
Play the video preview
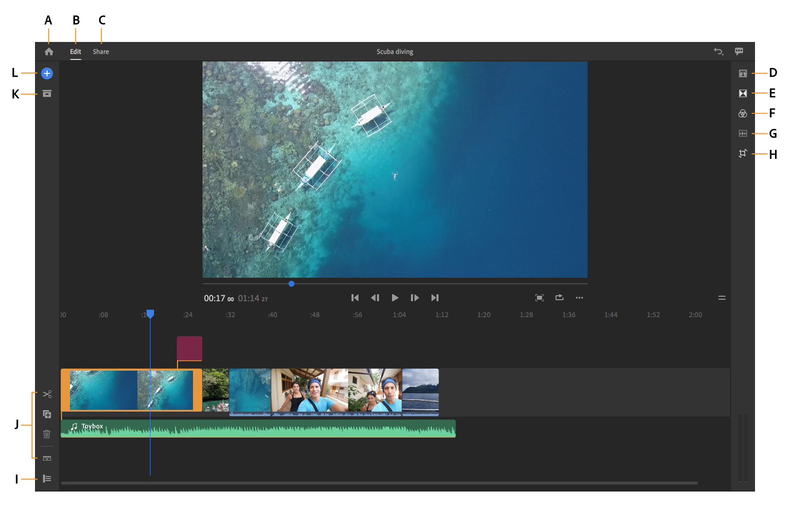pos(395,298)
